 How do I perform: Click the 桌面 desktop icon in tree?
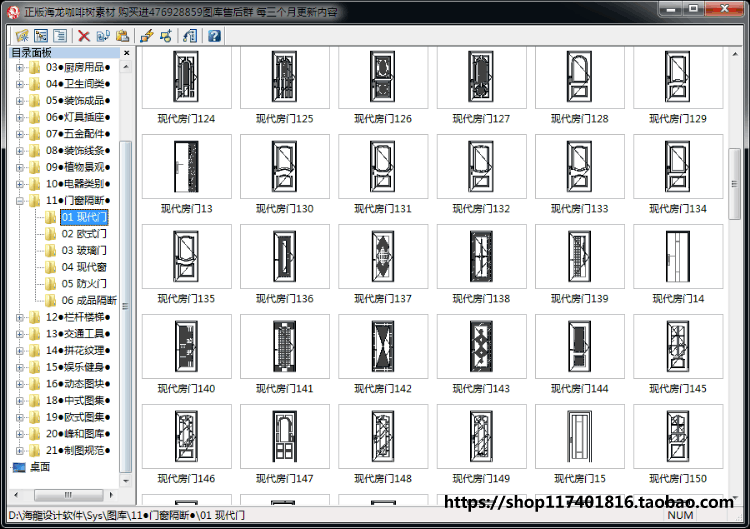tap(19, 467)
